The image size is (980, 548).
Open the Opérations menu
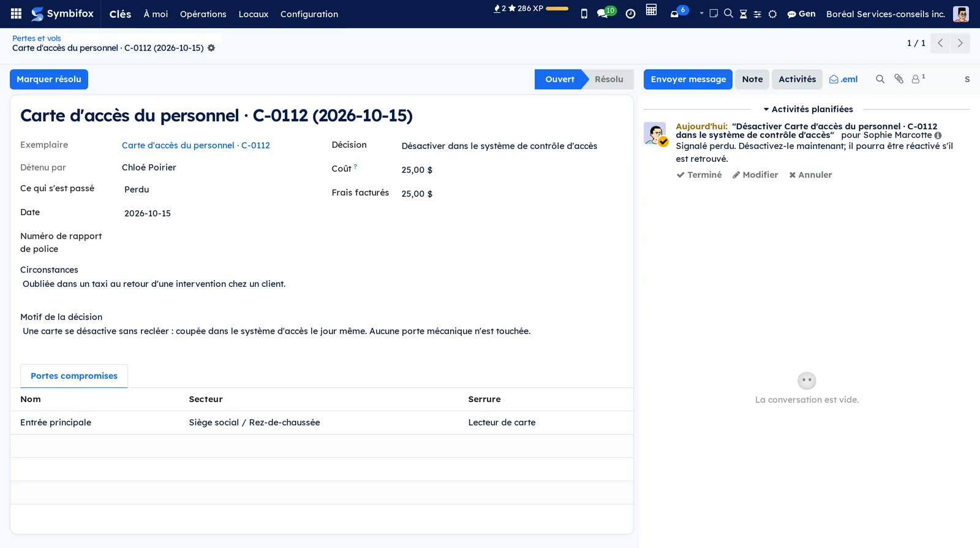pos(203,14)
